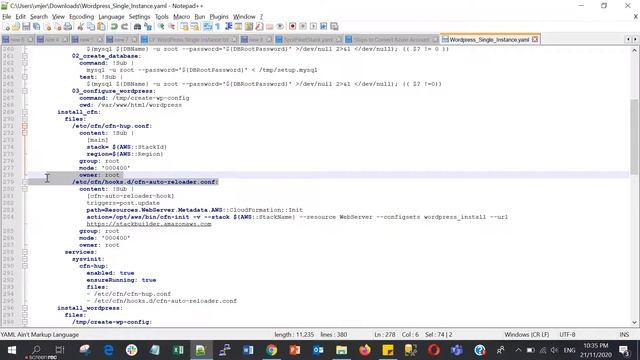Follow the stackbuilder.amazonaws.com link
The height and width of the screenshot is (360, 640).
(149, 224)
